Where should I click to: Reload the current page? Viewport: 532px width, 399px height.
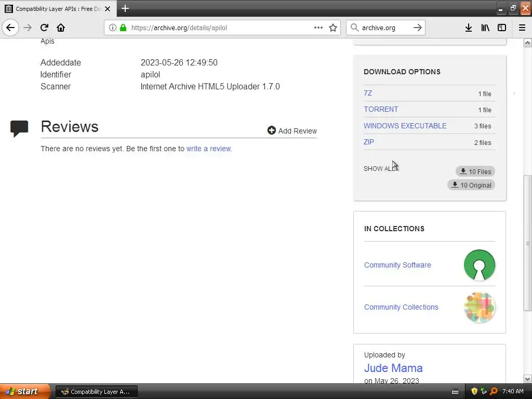click(44, 28)
